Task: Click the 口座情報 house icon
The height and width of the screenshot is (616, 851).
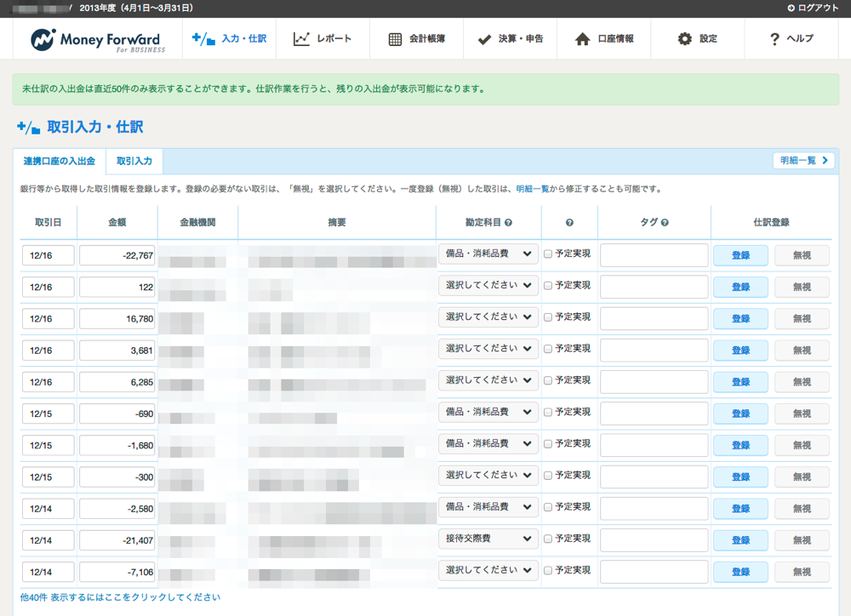Action: [582, 39]
